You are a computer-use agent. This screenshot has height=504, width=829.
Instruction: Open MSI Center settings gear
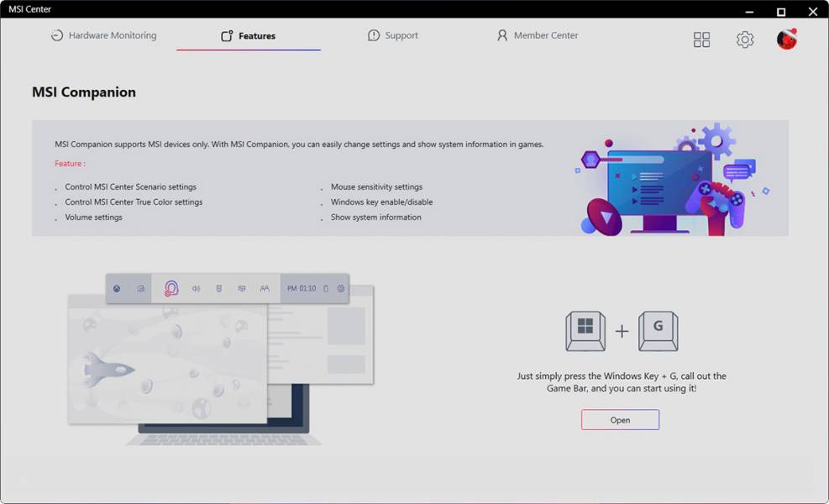[745, 39]
